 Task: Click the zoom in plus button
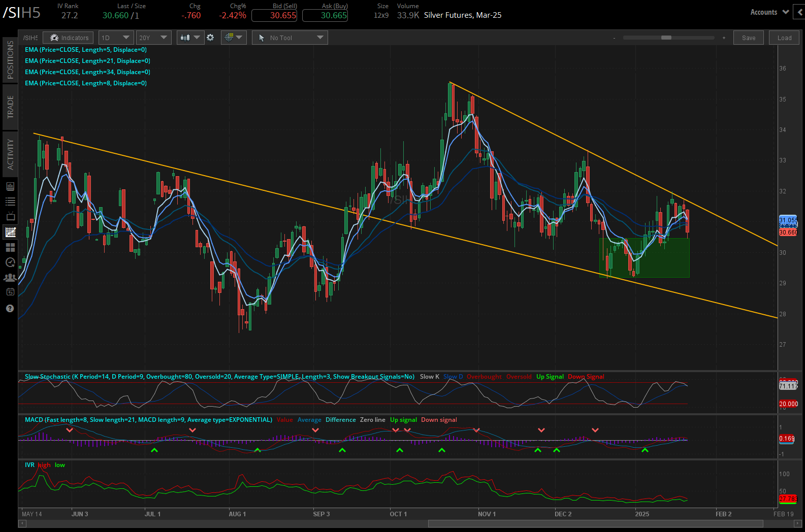pyautogui.click(x=724, y=38)
